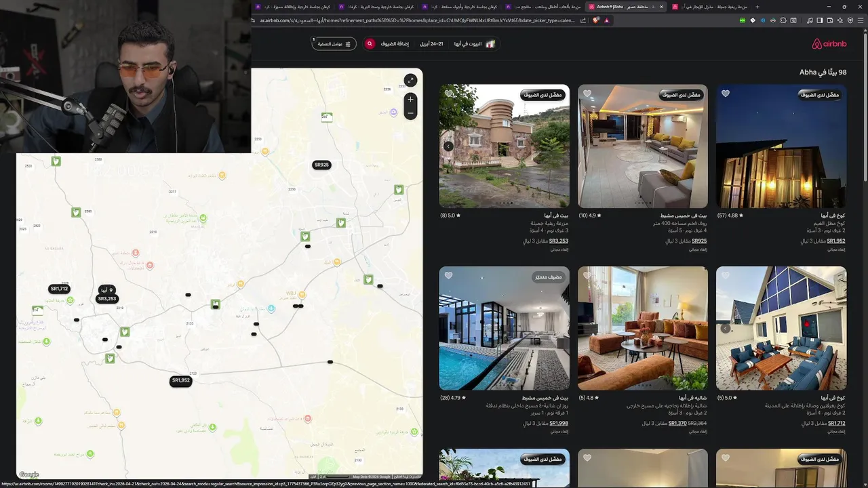
Task: Open the date picker showing 21–24 أبريل
Action: click(431, 43)
